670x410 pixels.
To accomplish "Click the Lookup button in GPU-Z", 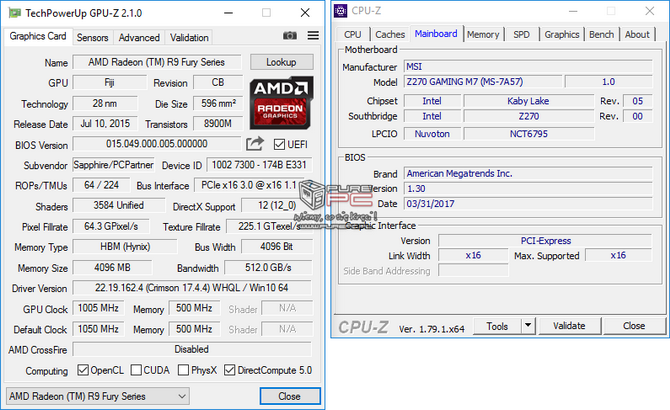I will pos(282,62).
